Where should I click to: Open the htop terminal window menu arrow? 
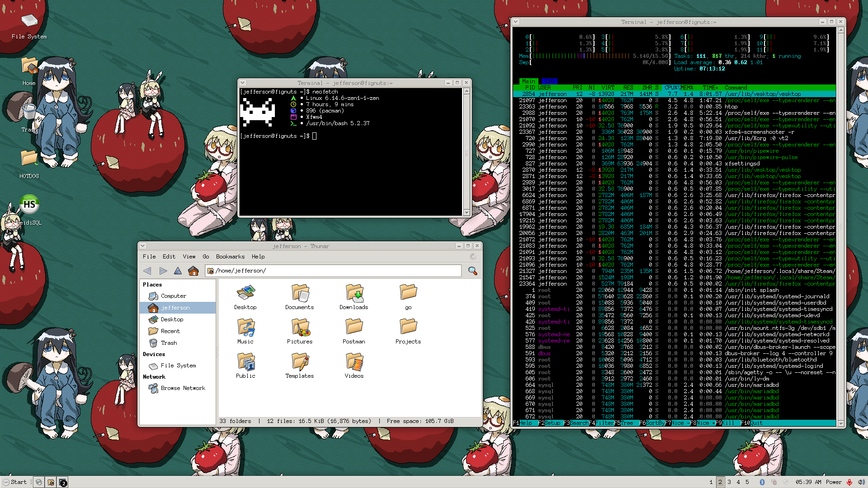click(x=516, y=22)
